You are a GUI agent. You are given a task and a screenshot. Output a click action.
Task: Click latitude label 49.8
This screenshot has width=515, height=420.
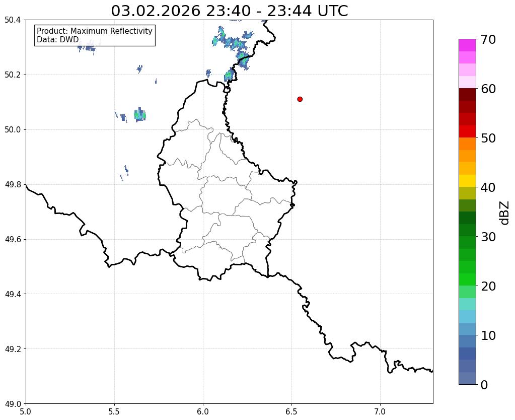coord(13,185)
